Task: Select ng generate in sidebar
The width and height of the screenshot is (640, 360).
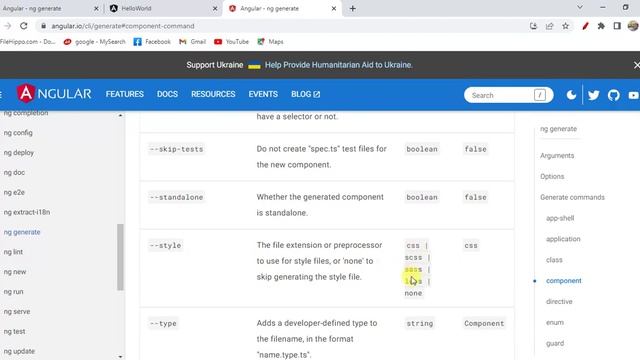Action: click(x=22, y=232)
